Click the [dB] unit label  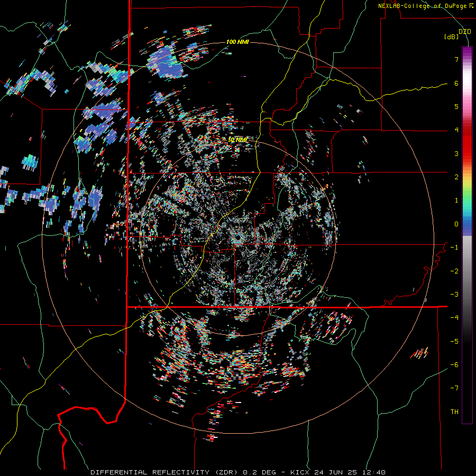(x=451, y=37)
